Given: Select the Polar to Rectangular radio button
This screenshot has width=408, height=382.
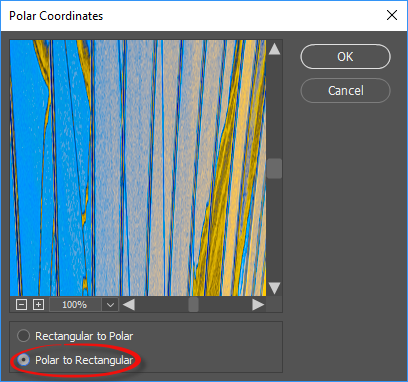Looking at the screenshot, I should tap(23, 360).
